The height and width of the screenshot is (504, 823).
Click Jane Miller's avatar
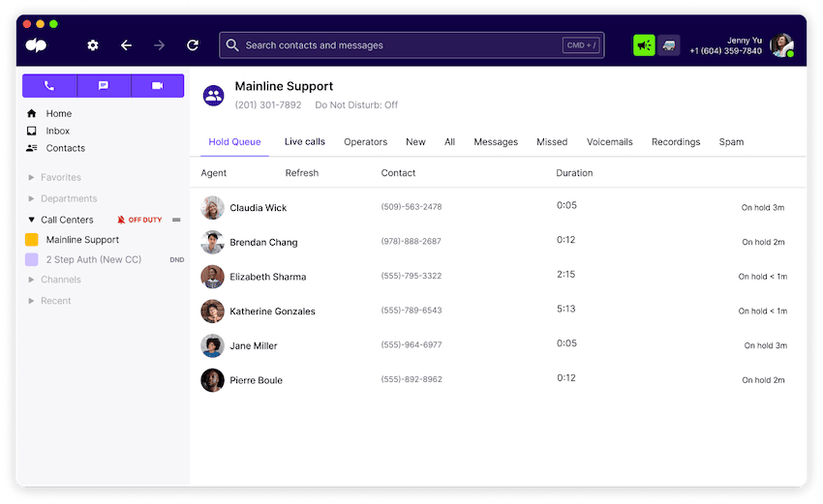[213, 345]
